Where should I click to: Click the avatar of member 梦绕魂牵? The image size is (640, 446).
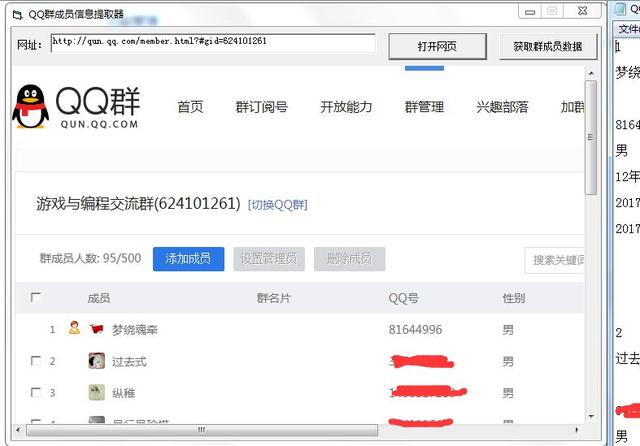pos(96,329)
